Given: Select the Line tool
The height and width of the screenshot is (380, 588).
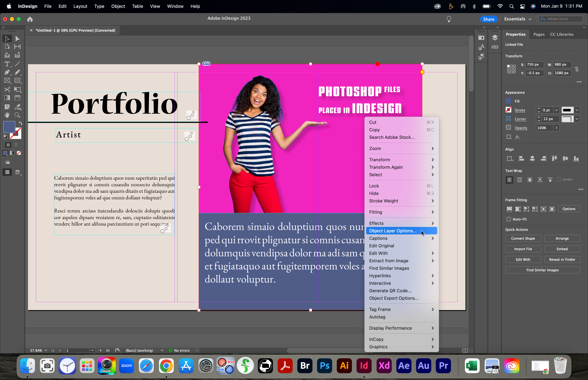Looking at the screenshot, I should tap(17, 64).
